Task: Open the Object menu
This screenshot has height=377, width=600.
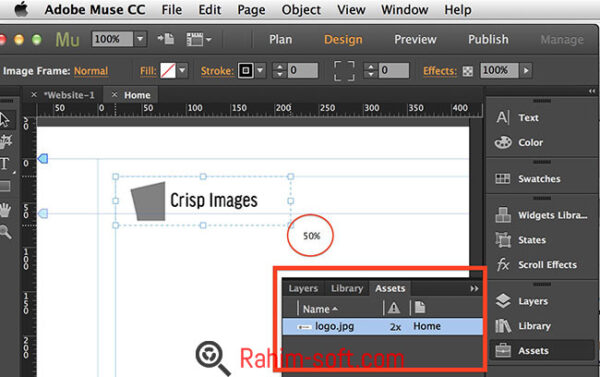Action: pyautogui.click(x=301, y=10)
